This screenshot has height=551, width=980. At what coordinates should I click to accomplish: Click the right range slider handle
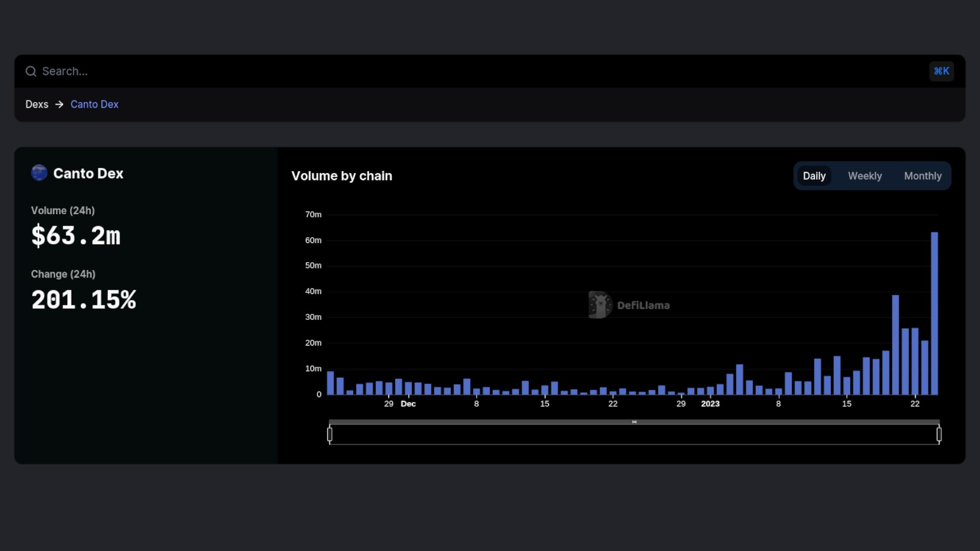click(x=939, y=434)
